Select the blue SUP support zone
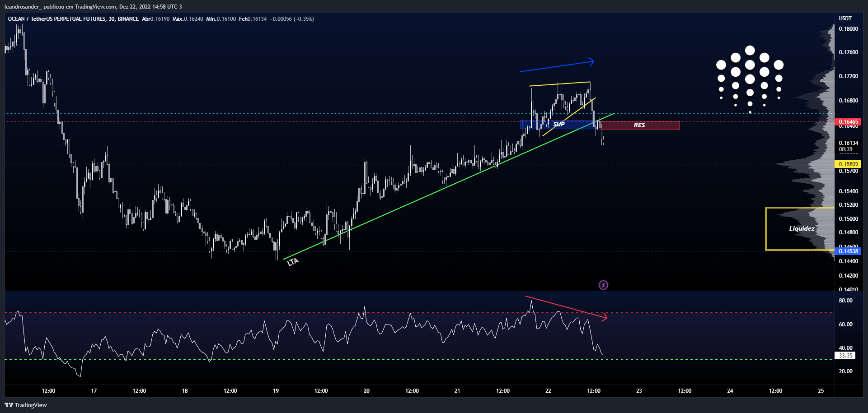This screenshot has height=413, width=868. [x=558, y=124]
